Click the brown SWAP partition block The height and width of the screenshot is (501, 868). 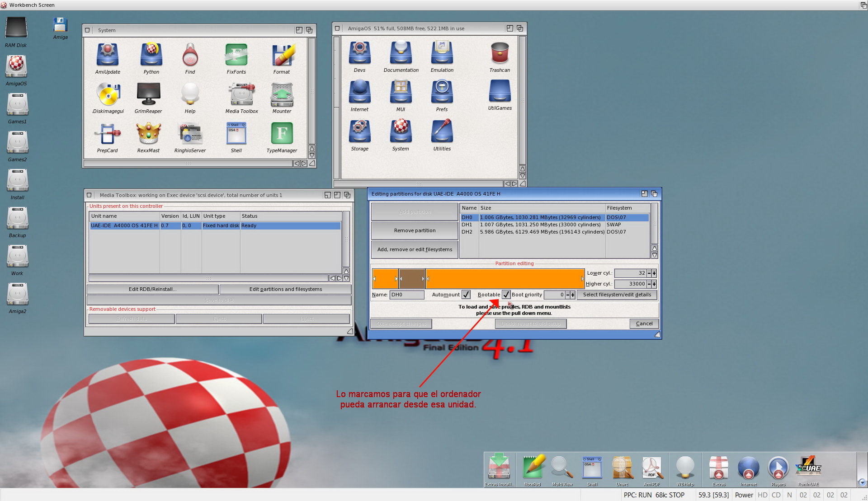tap(412, 279)
